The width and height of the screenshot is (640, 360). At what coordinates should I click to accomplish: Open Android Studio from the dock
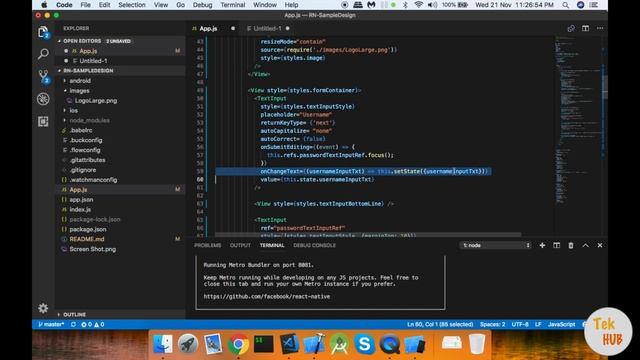[x=340, y=344]
